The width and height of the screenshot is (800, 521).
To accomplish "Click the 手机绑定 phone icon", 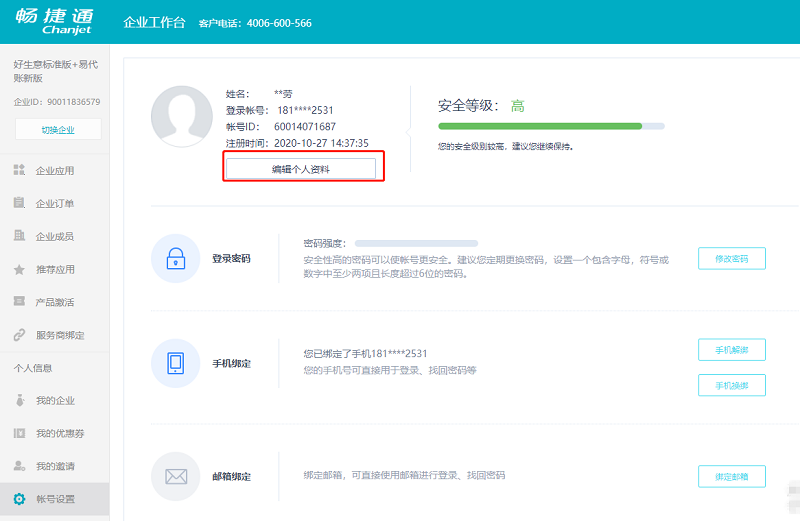I will point(176,363).
